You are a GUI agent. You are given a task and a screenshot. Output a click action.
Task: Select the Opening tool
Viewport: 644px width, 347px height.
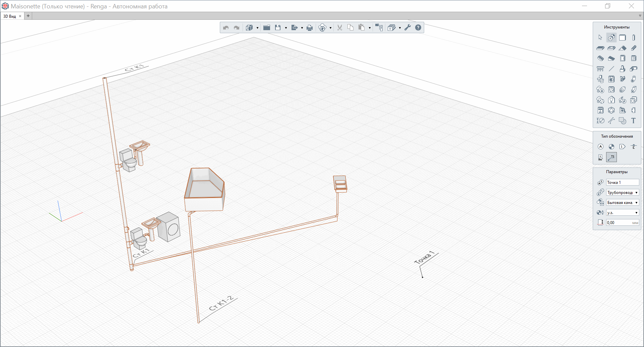[x=611, y=48]
